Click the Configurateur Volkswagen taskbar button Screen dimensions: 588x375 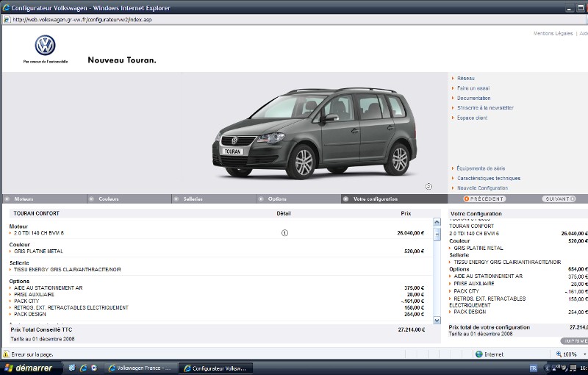pyautogui.click(x=215, y=368)
